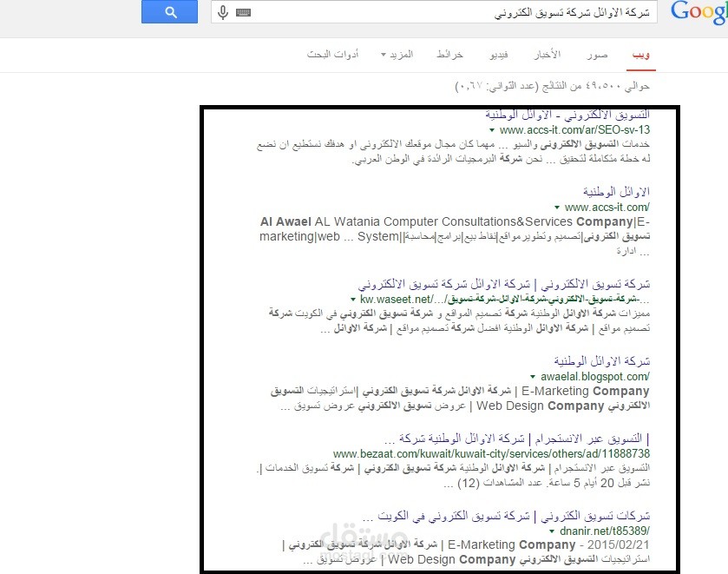The width and height of the screenshot is (728, 574).
Task: Click the blue search magnifier button
Action: point(169,11)
